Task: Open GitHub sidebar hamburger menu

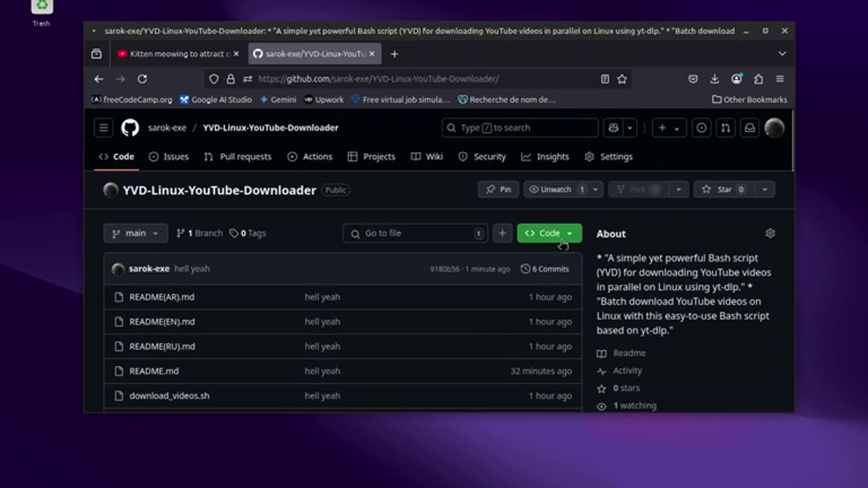Action: point(103,127)
